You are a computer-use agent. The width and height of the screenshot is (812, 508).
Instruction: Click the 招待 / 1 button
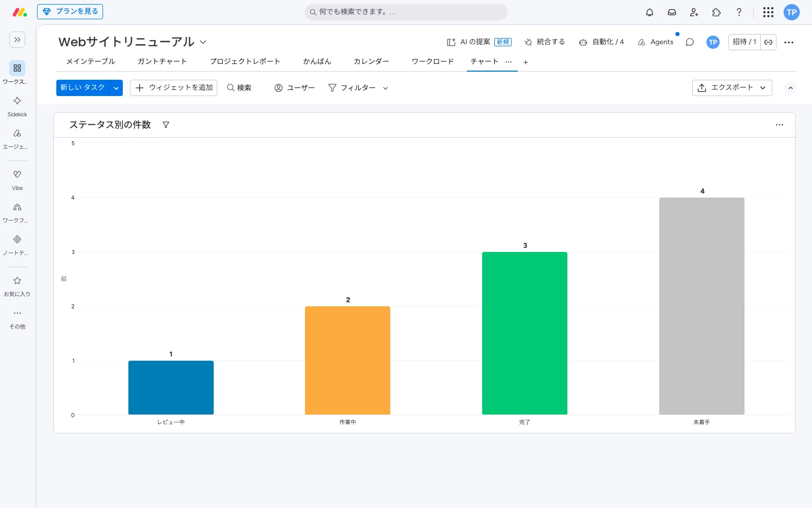[745, 42]
